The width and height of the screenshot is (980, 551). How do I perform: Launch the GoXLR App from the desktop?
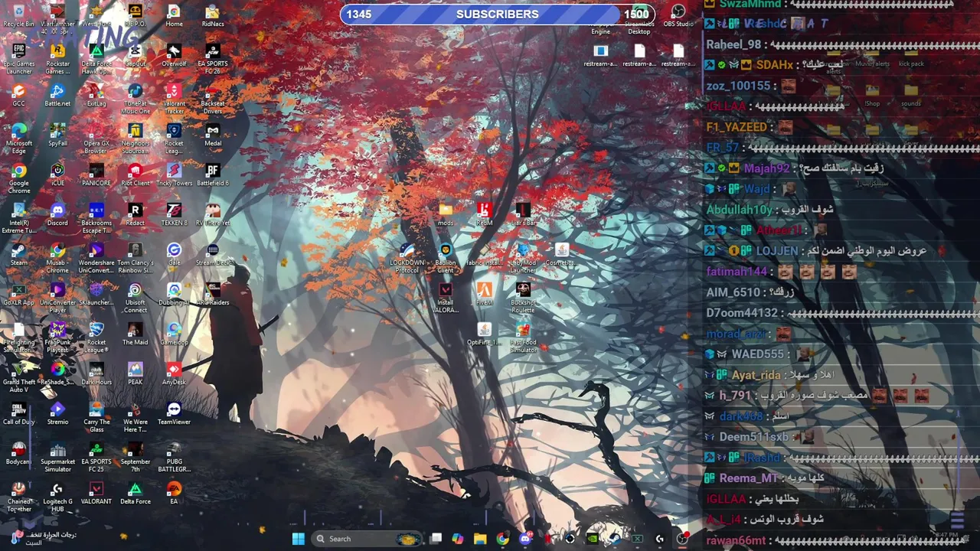pyautogui.click(x=19, y=295)
